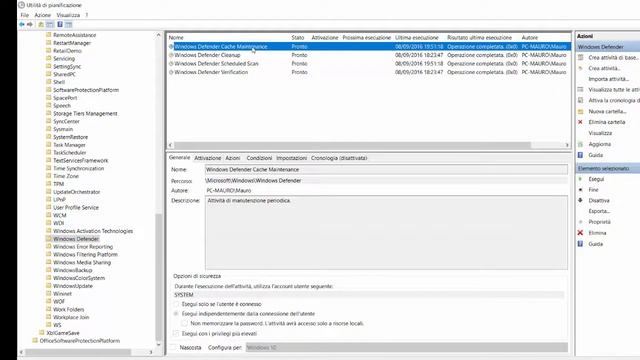The image size is (640, 360).
Task: Click the Attiva la cronologia icon
Action: 580,100
